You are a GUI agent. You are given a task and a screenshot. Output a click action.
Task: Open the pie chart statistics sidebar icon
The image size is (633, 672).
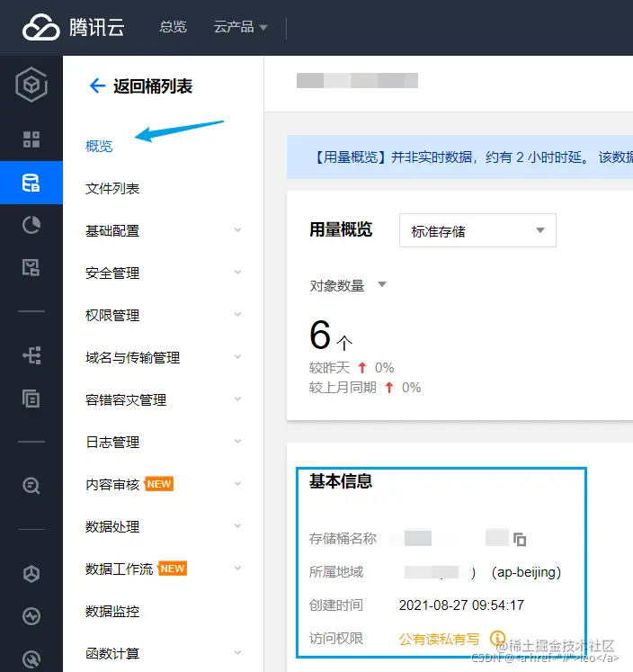31,225
